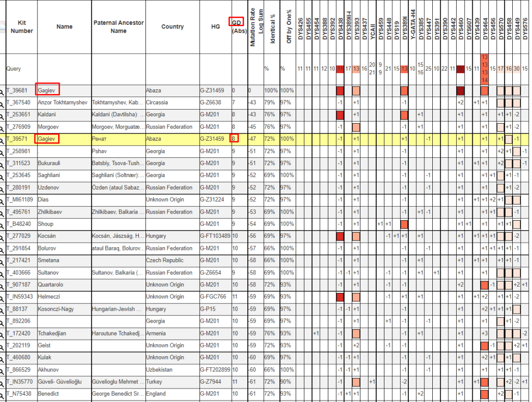This screenshot has height=402, width=532.
Task: Click the G-FT103489 haplogroup for Kocsán
Action: [x=215, y=236]
